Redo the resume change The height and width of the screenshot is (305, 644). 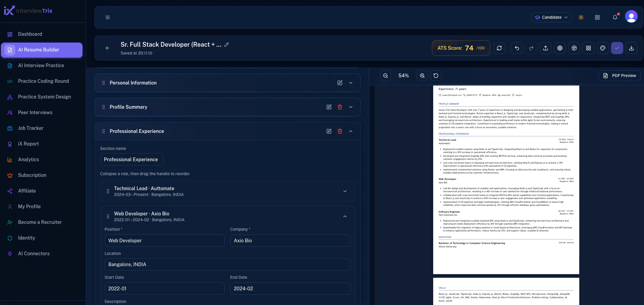[x=531, y=48]
